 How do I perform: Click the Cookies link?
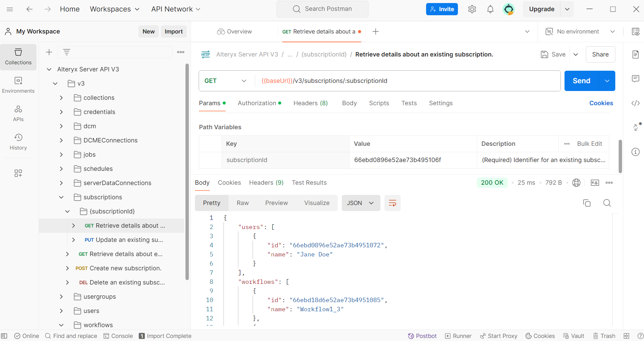tap(601, 103)
